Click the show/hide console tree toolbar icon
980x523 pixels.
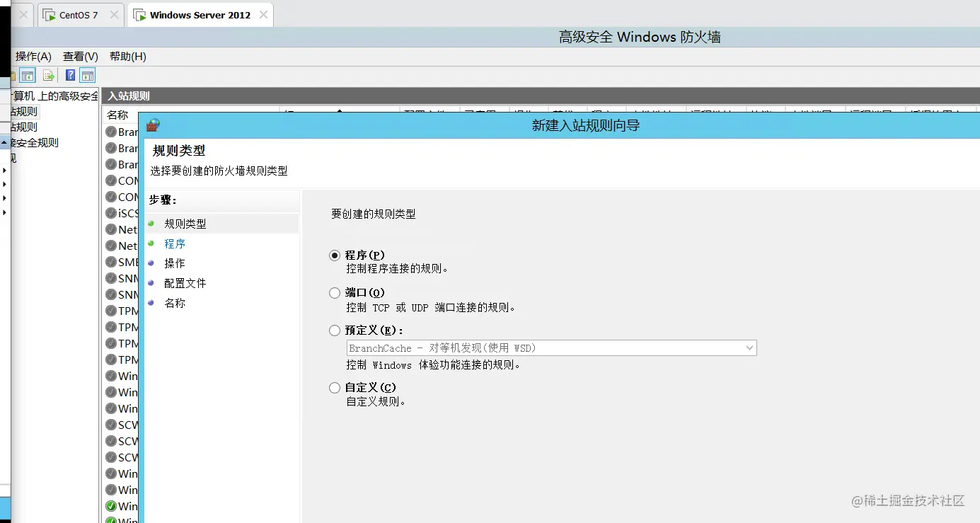click(28, 76)
